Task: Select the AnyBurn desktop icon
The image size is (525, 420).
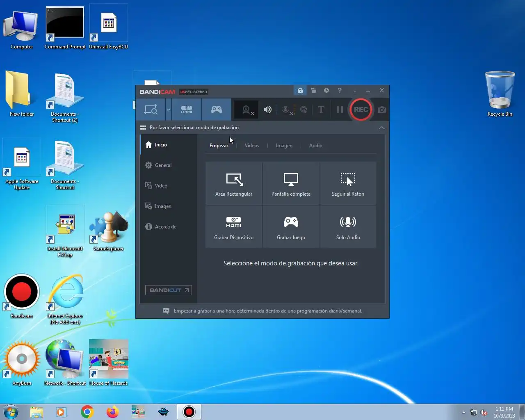Action: pos(22,363)
